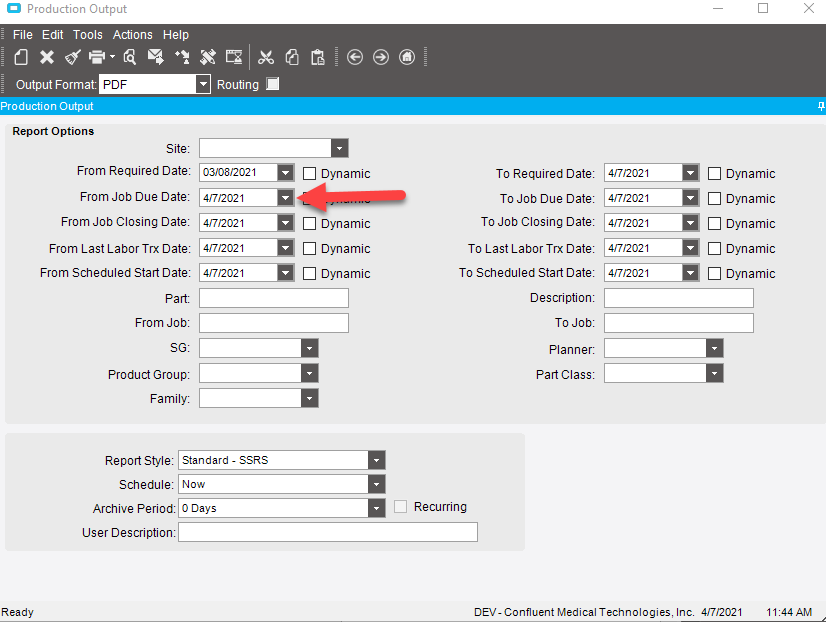The width and height of the screenshot is (826, 622).
Task: Enable the Routing checkbox
Action: click(x=273, y=85)
